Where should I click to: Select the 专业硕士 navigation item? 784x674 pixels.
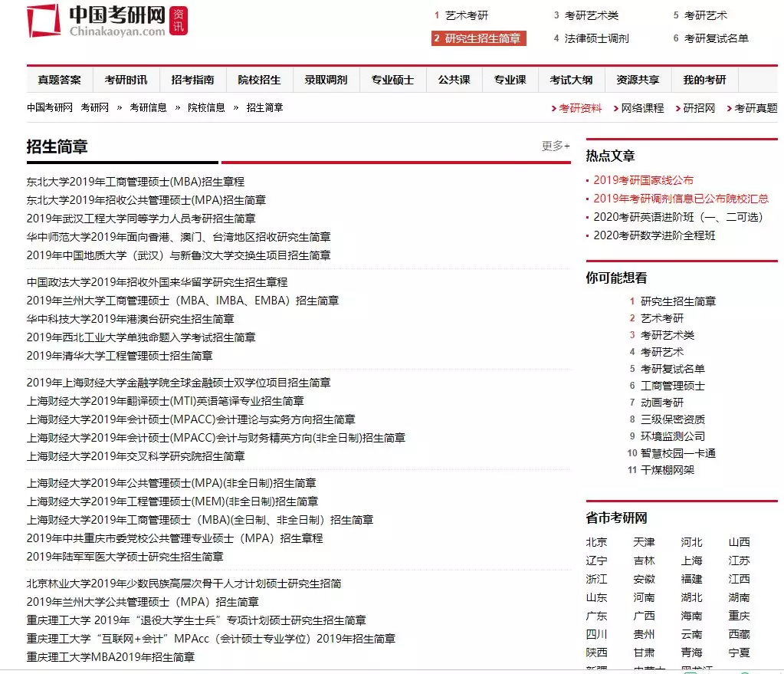pyautogui.click(x=392, y=80)
